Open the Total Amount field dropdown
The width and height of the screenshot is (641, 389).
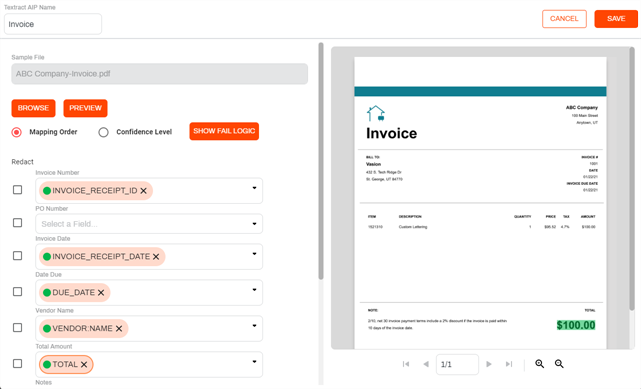click(x=254, y=362)
